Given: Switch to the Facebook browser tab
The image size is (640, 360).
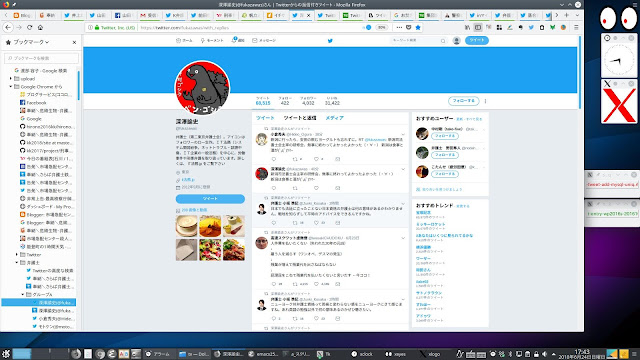Looking at the screenshot, I should (x=124, y=15).
